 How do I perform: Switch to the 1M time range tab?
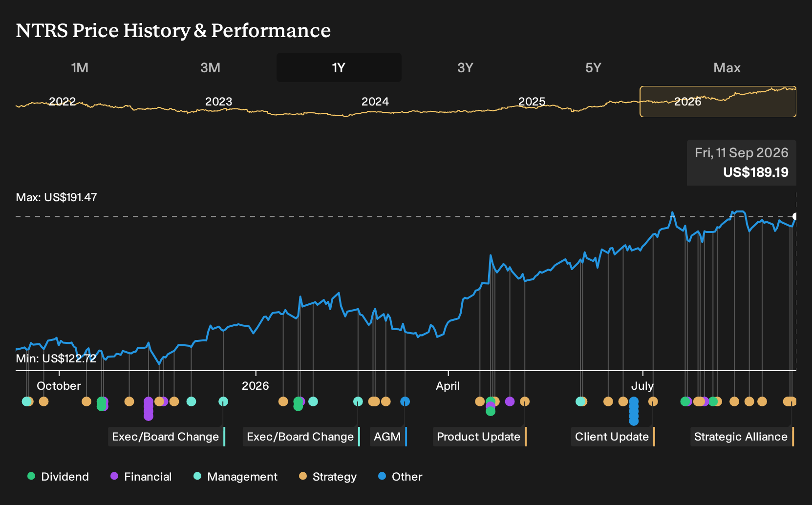click(x=80, y=67)
